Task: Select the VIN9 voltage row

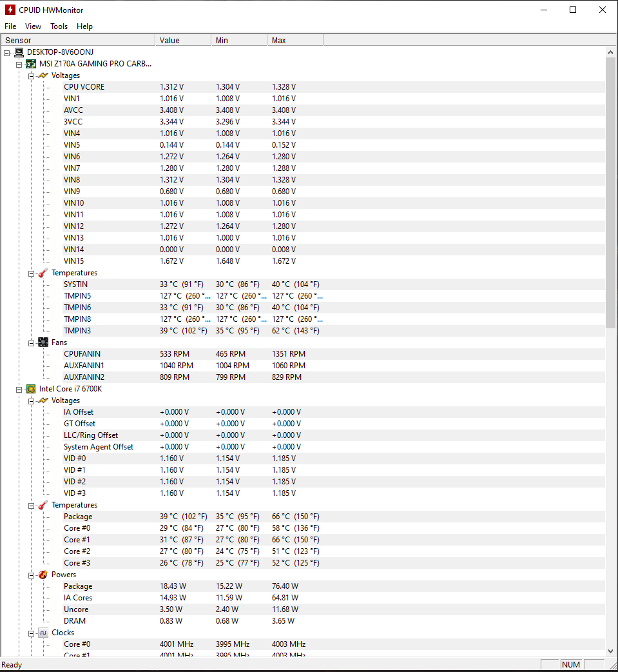Action: (334, 191)
